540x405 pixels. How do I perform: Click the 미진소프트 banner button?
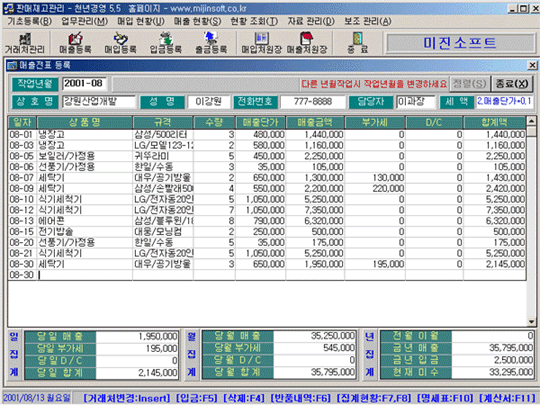pos(460,43)
